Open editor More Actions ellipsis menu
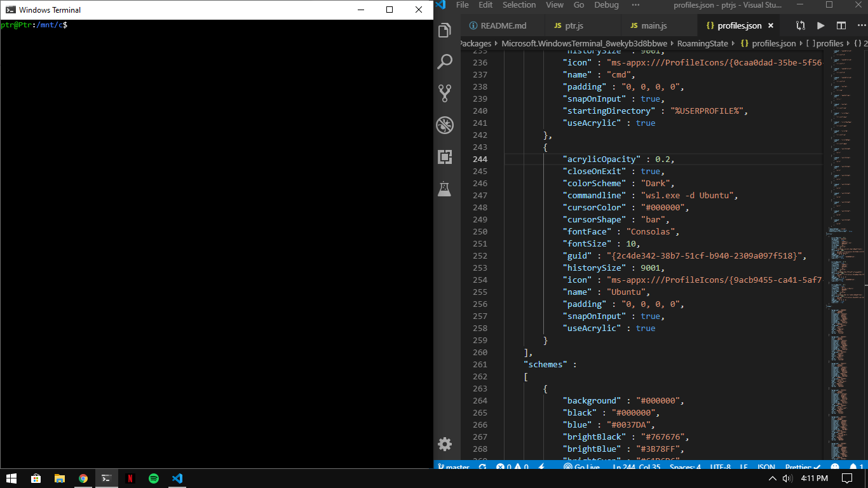 click(860, 26)
